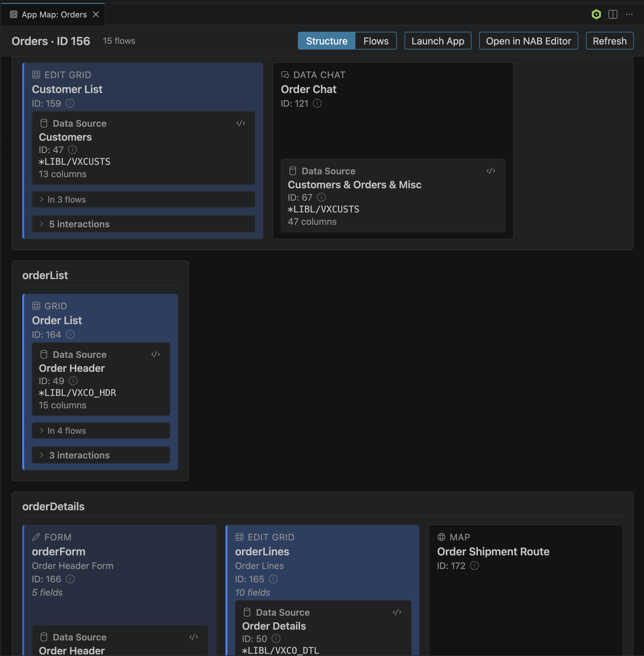Expand 3 interactions under Order List
644x656 pixels.
(101, 455)
